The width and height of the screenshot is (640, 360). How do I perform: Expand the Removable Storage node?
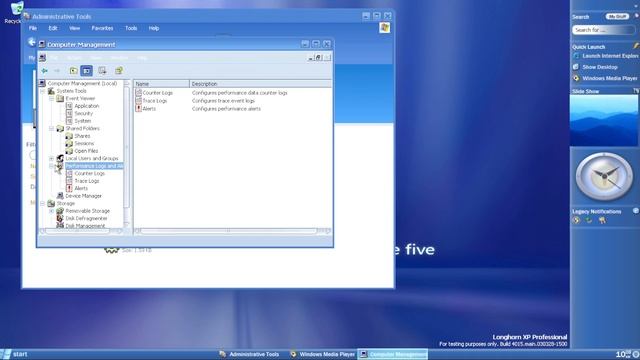[51, 211]
